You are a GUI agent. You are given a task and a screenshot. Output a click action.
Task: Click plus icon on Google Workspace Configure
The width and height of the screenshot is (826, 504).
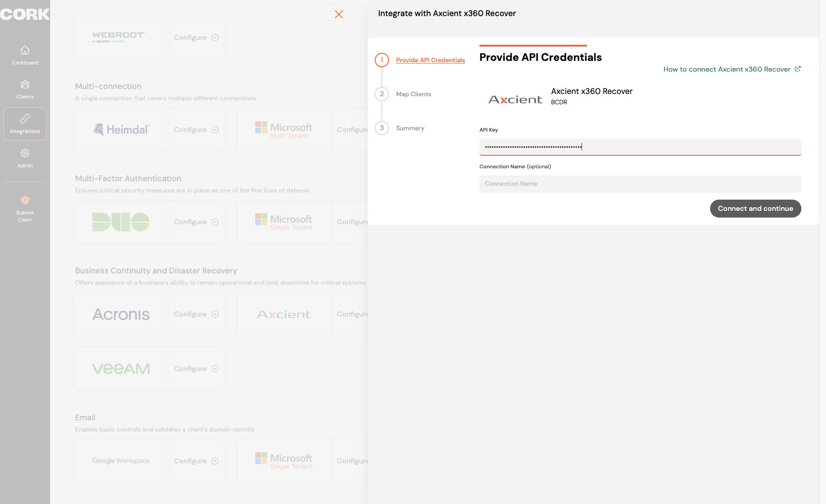click(215, 461)
